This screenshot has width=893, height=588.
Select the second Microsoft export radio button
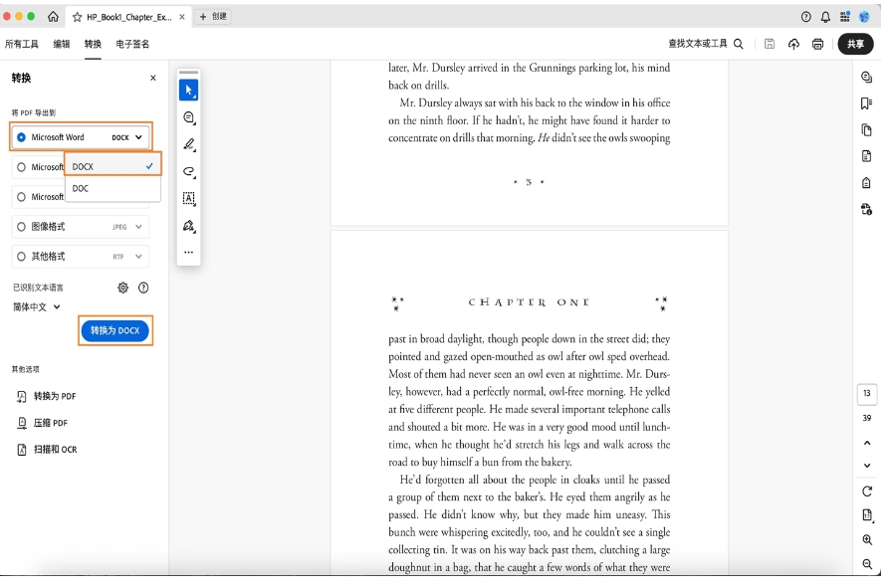pos(22,167)
